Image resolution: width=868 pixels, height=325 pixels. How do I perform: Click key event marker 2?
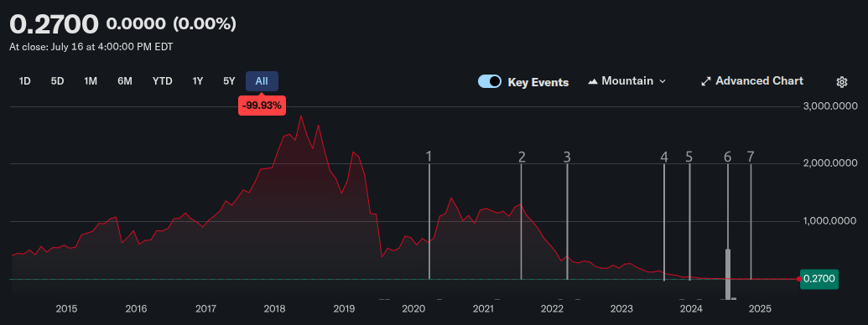tap(522, 157)
